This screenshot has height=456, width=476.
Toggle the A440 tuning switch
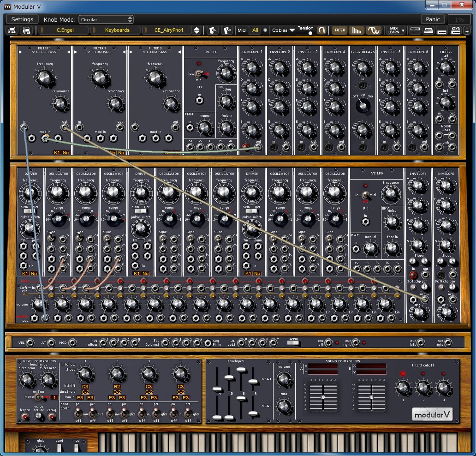tap(293, 342)
